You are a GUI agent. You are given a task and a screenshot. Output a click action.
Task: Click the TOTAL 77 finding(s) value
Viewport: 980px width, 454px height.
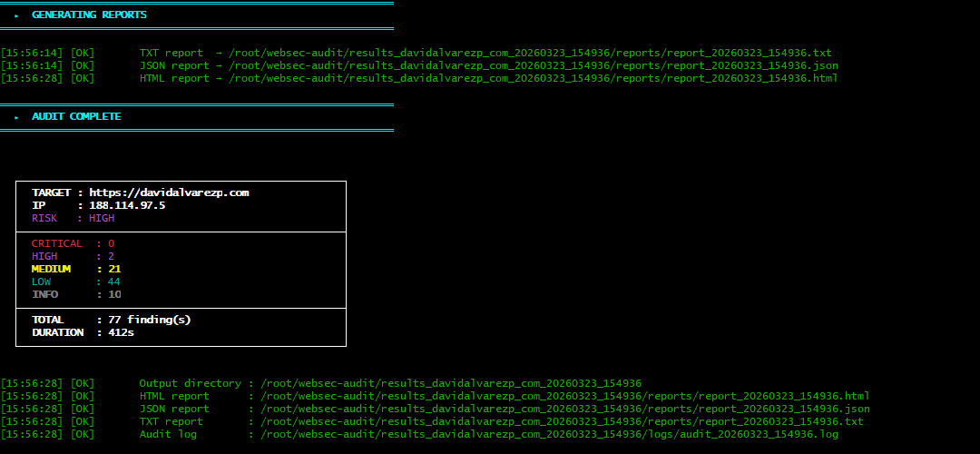point(150,320)
